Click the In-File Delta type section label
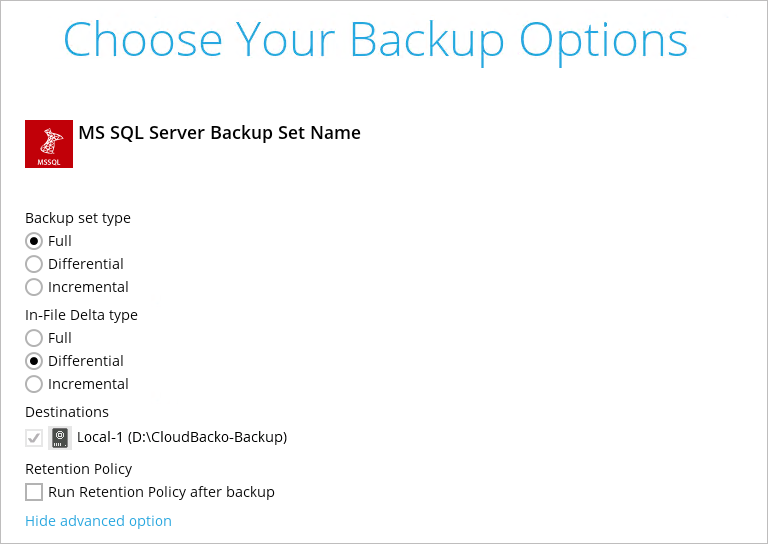 pos(81,315)
